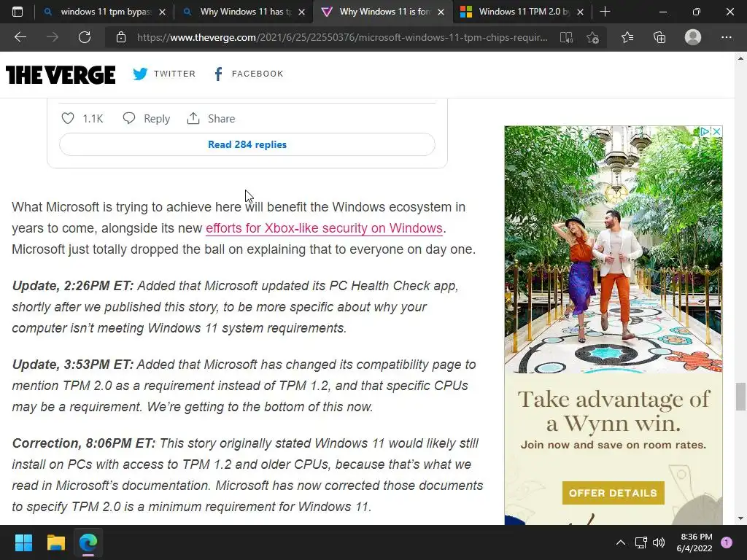Click 'Take advantage of a Wynn win.' headline
This screenshot has width=747, height=560.
(x=614, y=411)
